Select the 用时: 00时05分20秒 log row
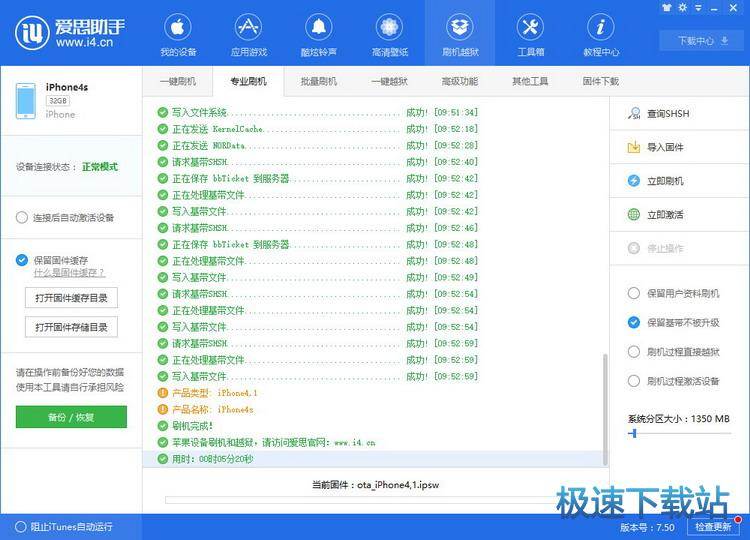The height and width of the screenshot is (540, 750). tap(375, 459)
